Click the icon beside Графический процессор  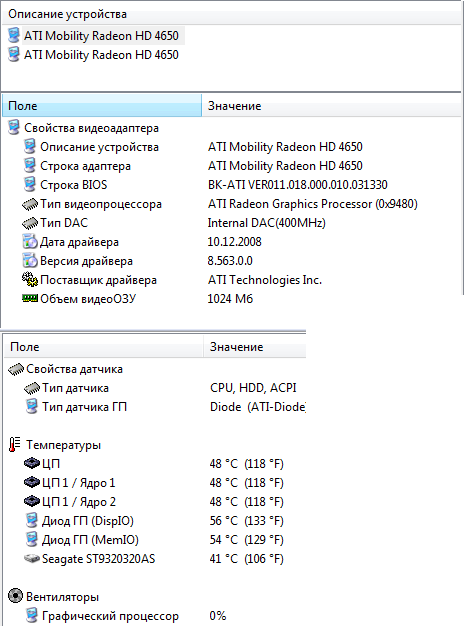coord(32,615)
